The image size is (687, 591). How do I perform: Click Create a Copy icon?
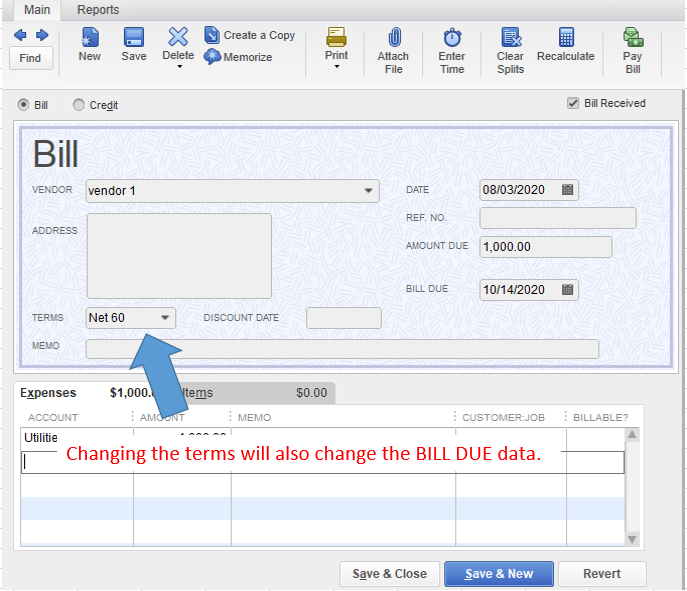[x=212, y=35]
